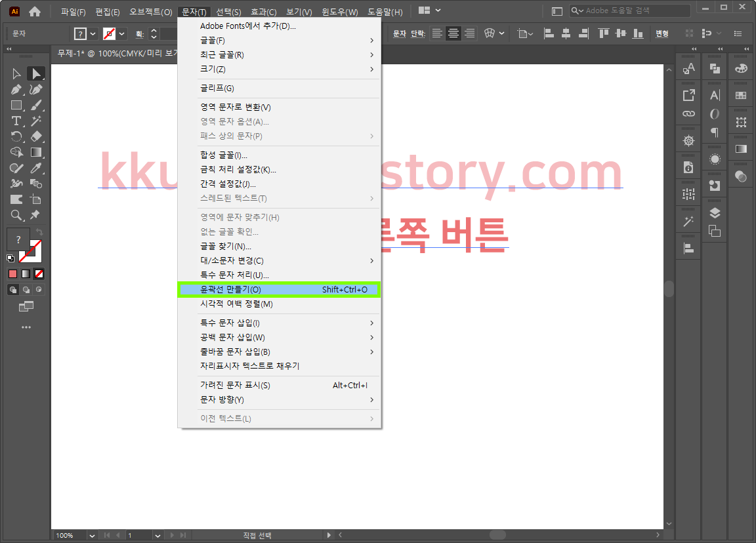Viewport: 756px width, 543px height.
Task: Choose 영역 문자로 변환(V)
Action: 279,107
